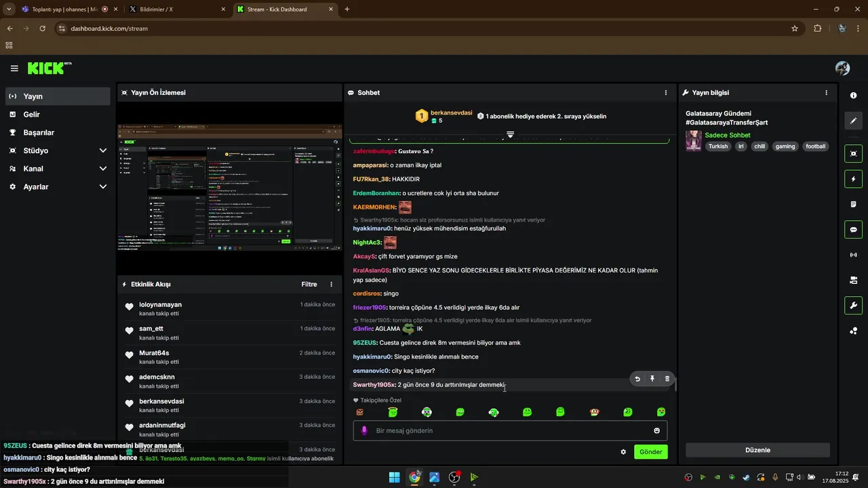Viewport: 868px width, 488px height.
Task: Open the emoji picker smiley in the message box
Action: tap(656, 430)
